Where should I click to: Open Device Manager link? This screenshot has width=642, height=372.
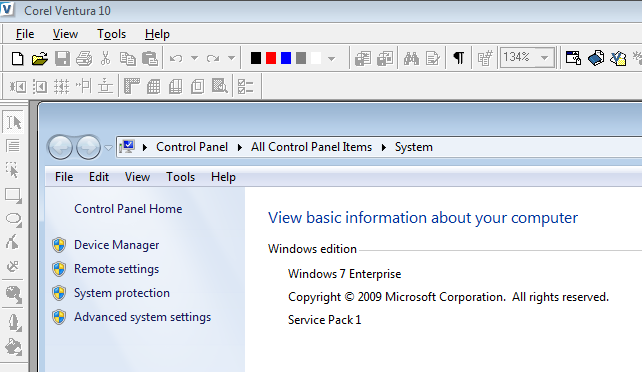point(116,245)
